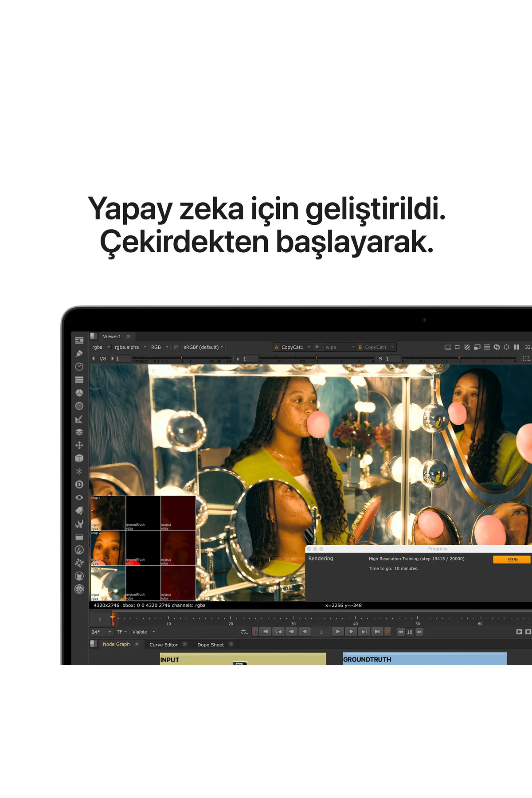This screenshot has width=532, height=798.
Task: Open the Deep nodes D icon
Action: click(79, 485)
